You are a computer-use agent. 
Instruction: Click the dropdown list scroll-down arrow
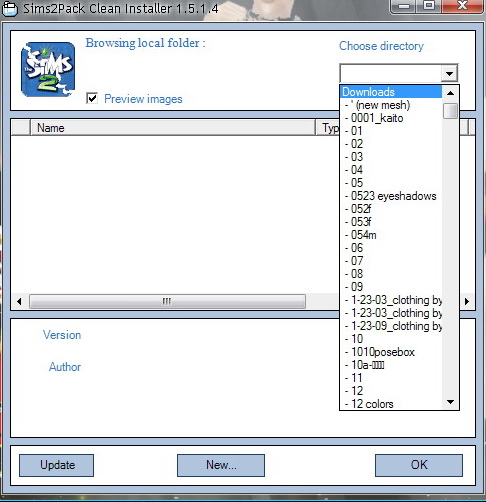click(x=450, y=402)
